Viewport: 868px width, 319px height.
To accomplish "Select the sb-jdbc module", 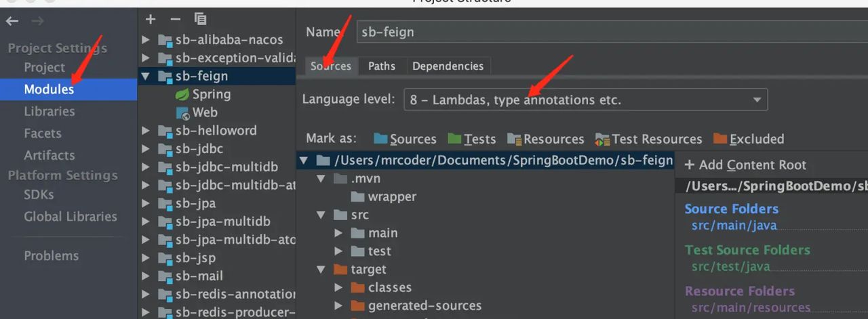I will 199,148.
